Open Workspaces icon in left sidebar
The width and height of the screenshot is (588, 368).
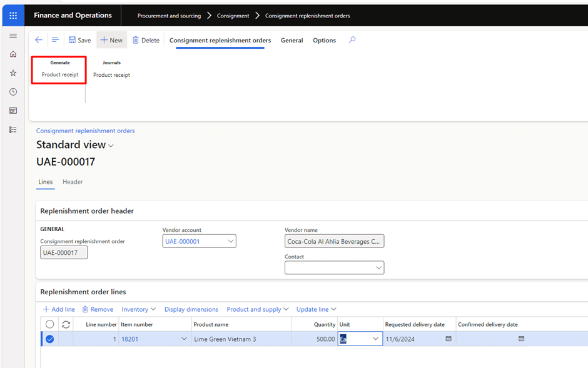coord(13,111)
